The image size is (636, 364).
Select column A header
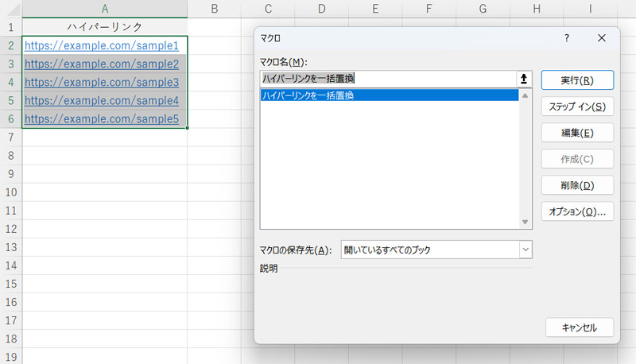tap(105, 9)
